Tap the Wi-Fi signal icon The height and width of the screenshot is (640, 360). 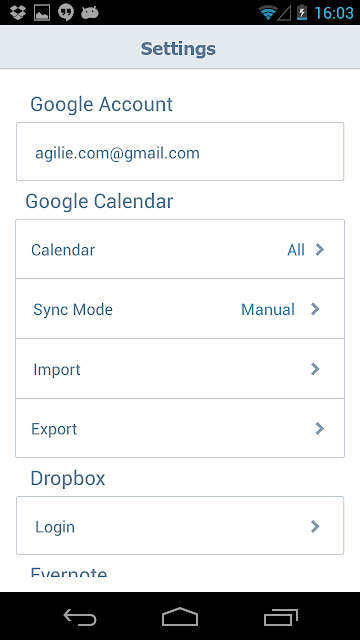point(267,13)
